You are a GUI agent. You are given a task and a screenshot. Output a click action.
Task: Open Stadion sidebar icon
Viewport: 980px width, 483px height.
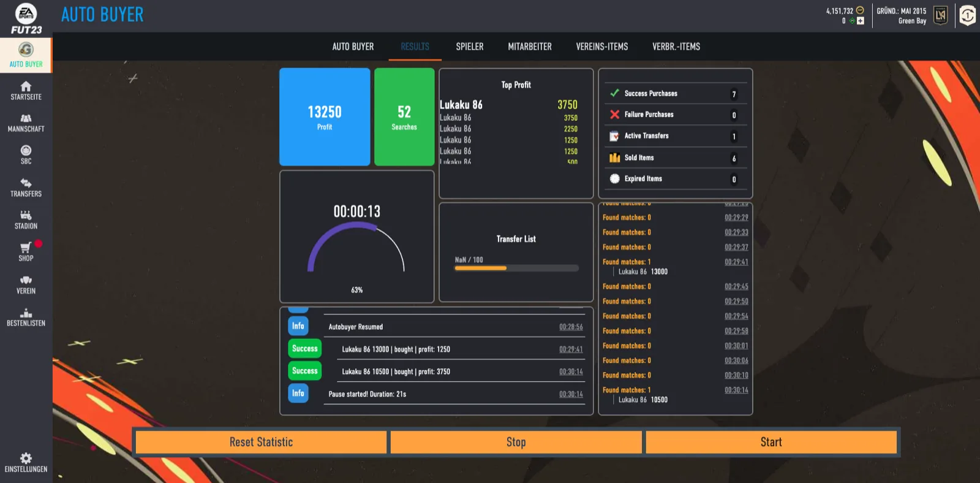(x=26, y=215)
